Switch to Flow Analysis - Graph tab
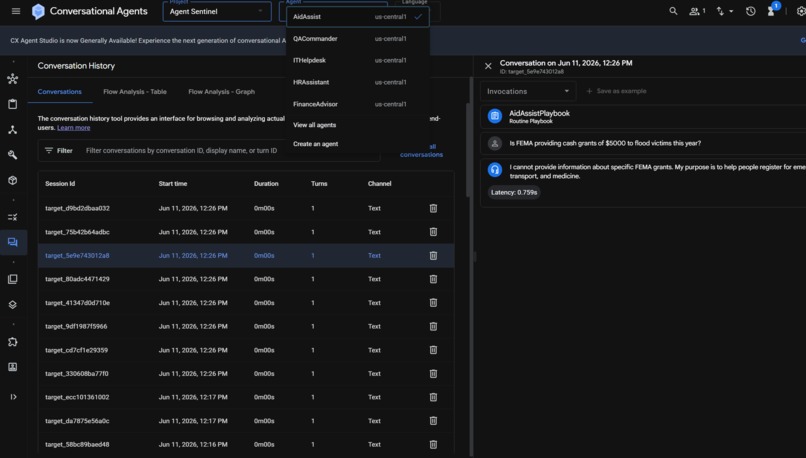The width and height of the screenshot is (806, 458). click(222, 91)
